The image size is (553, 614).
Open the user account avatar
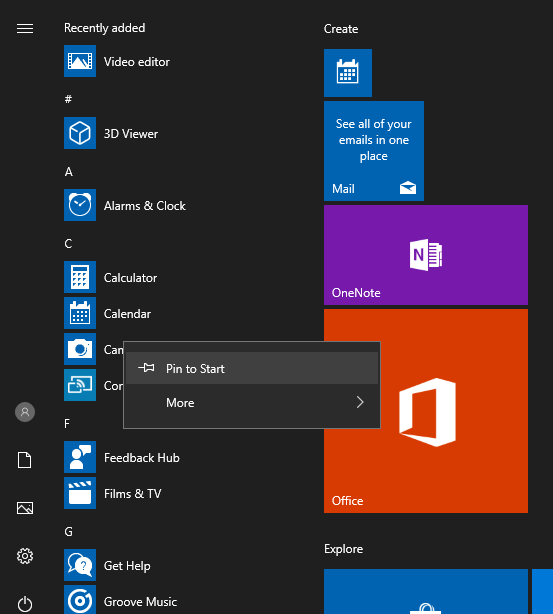[x=25, y=412]
